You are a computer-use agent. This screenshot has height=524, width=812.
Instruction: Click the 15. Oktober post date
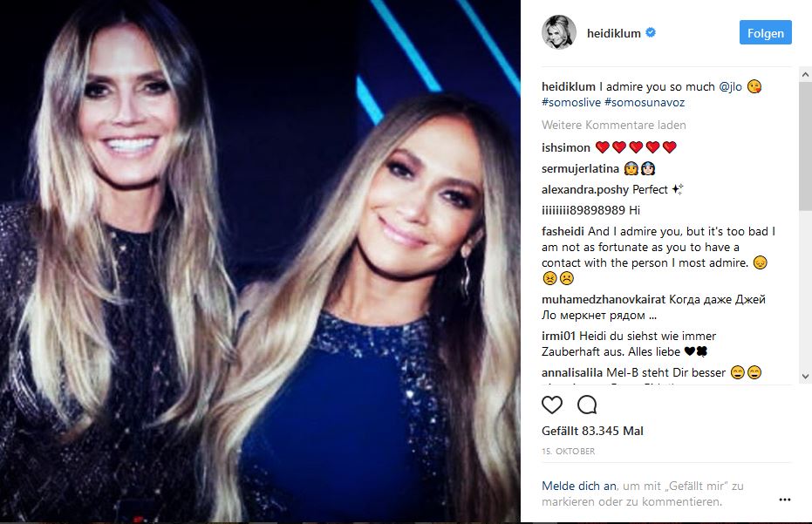click(x=568, y=452)
